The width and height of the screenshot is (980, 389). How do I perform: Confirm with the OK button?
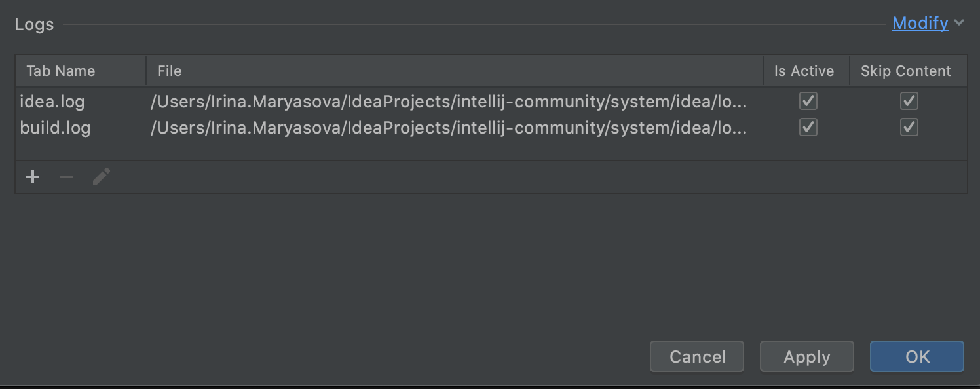click(x=917, y=356)
